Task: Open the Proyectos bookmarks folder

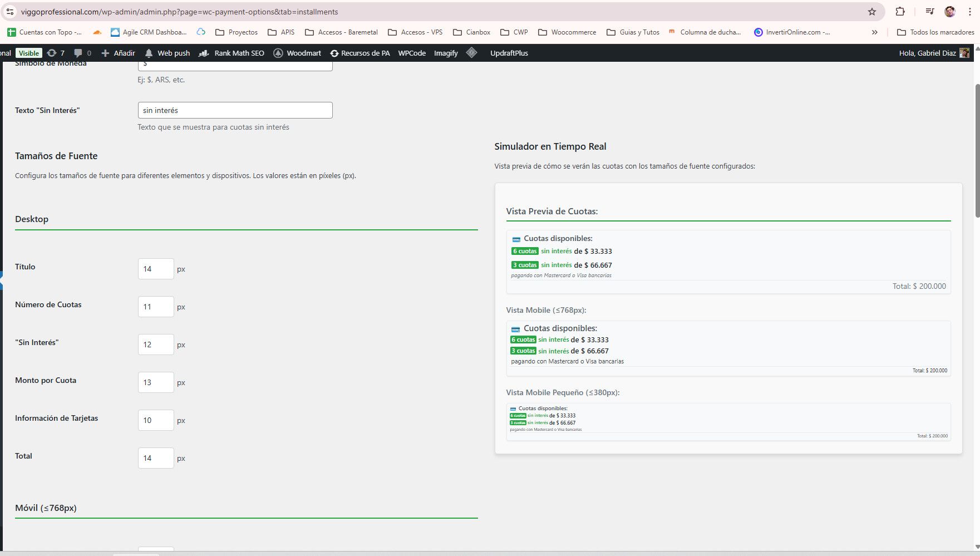Action: [237, 32]
